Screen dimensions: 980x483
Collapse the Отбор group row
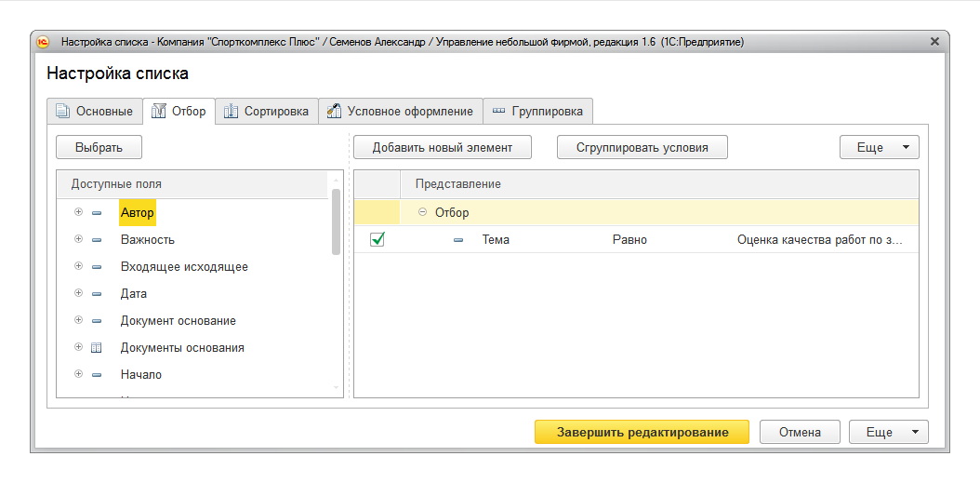(x=423, y=213)
